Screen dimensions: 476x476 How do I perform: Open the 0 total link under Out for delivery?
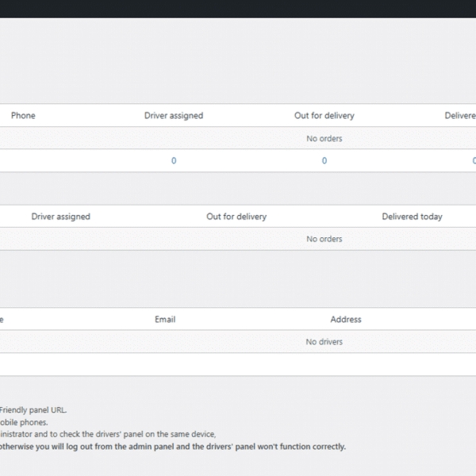[324, 160]
